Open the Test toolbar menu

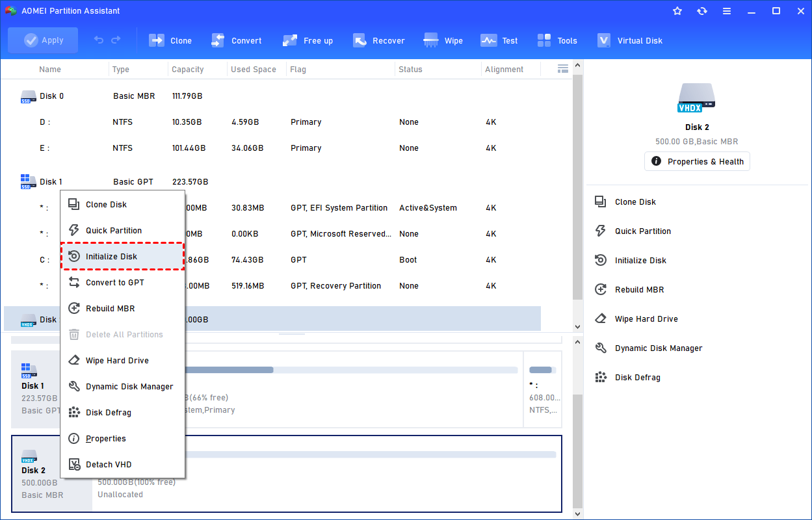pos(499,40)
